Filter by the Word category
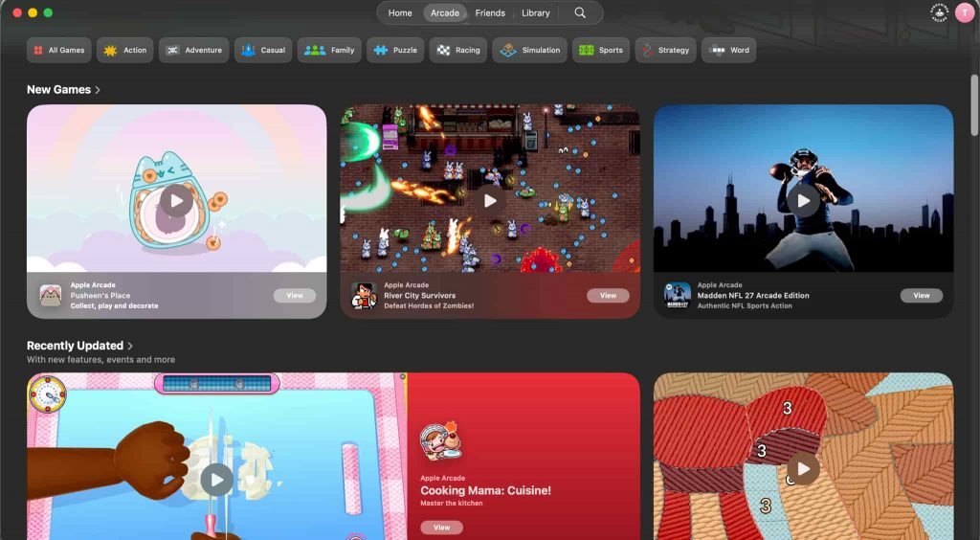The image size is (980, 540). pyautogui.click(x=728, y=50)
